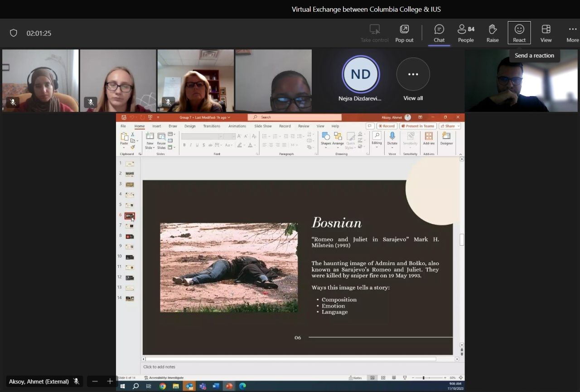The image size is (580, 392).
Task: Show the People participant list
Action: [x=466, y=33]
